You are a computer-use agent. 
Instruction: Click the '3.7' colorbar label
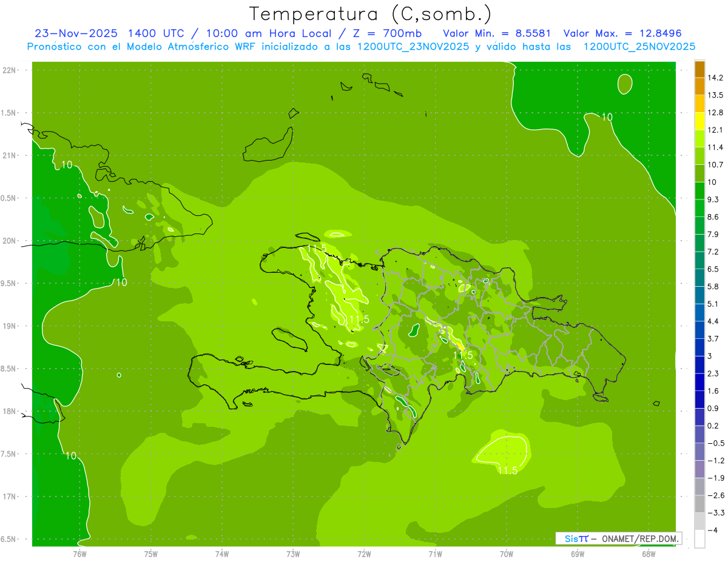tap(713, 339)
